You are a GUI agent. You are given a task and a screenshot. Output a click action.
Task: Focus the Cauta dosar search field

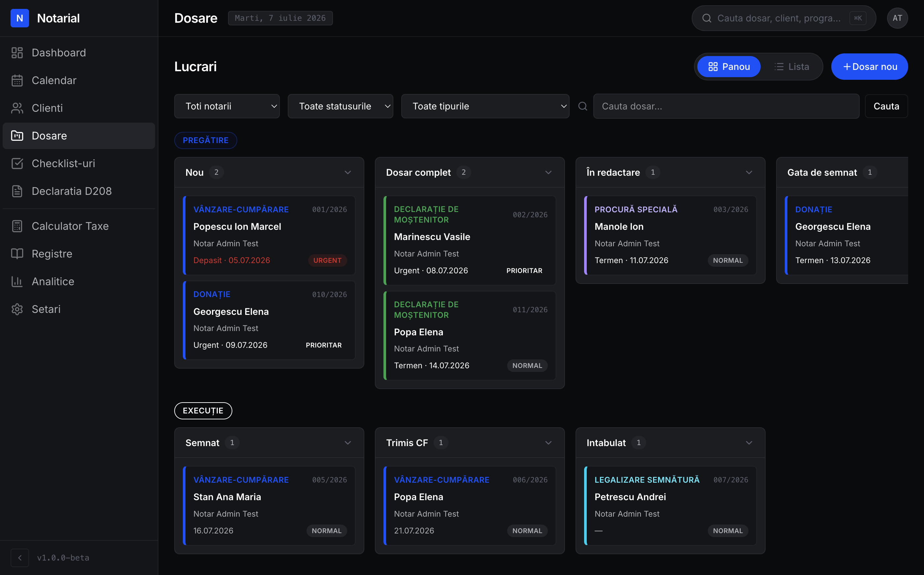(726, 106)
